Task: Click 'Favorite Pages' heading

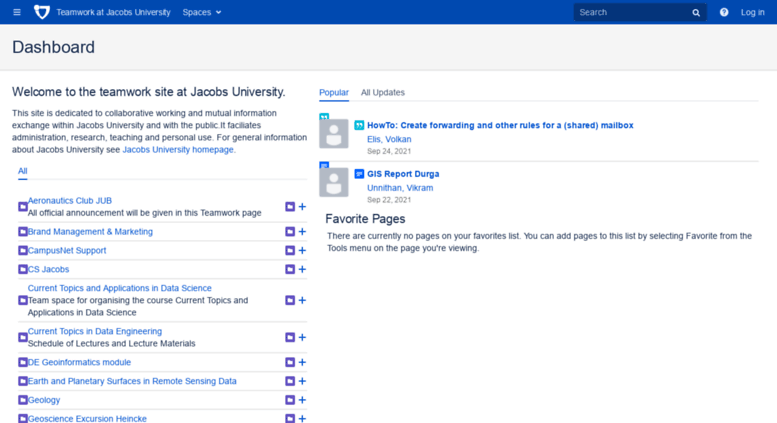Action: point(365,218)
